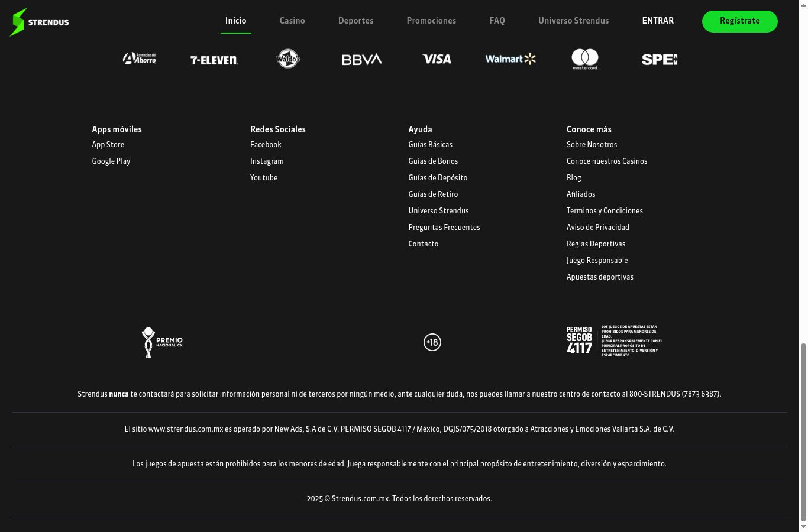
Task: Open the Deportes section
Action: pos(356,21)
